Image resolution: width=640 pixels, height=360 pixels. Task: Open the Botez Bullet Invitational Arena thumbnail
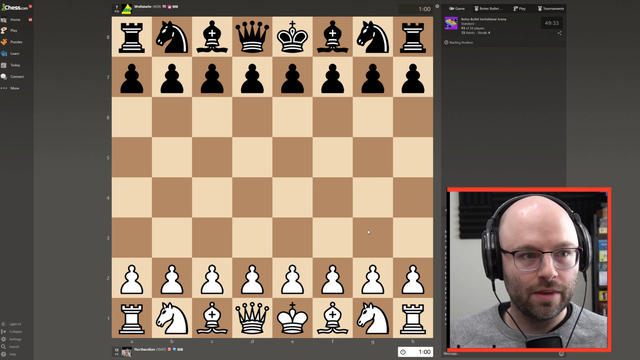pyautogui.click(x=451, y=23)
